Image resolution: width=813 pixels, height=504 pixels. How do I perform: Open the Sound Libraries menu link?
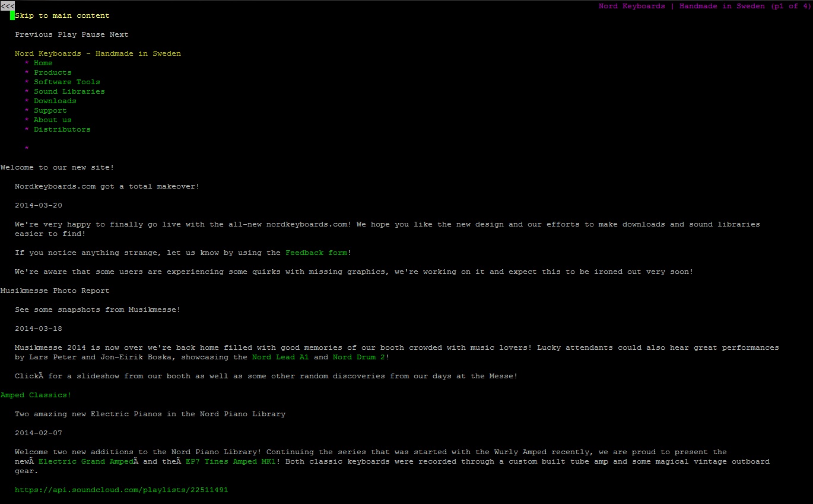[69, 91]
